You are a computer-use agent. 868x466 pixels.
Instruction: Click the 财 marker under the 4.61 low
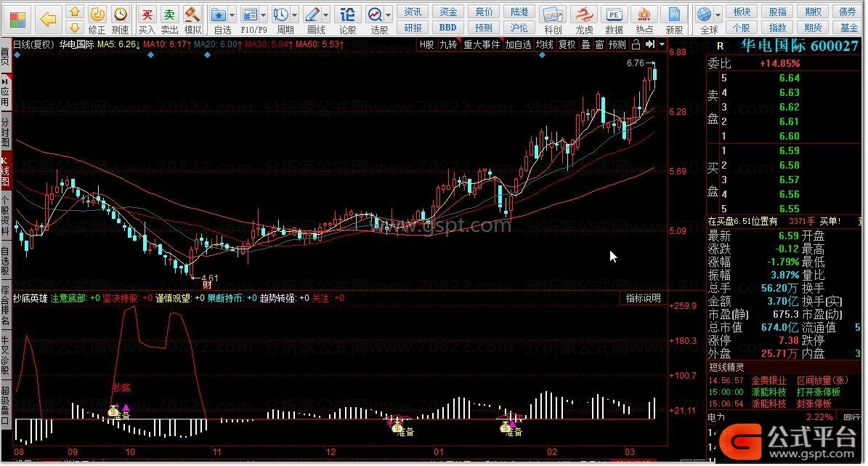coord(207,286)
